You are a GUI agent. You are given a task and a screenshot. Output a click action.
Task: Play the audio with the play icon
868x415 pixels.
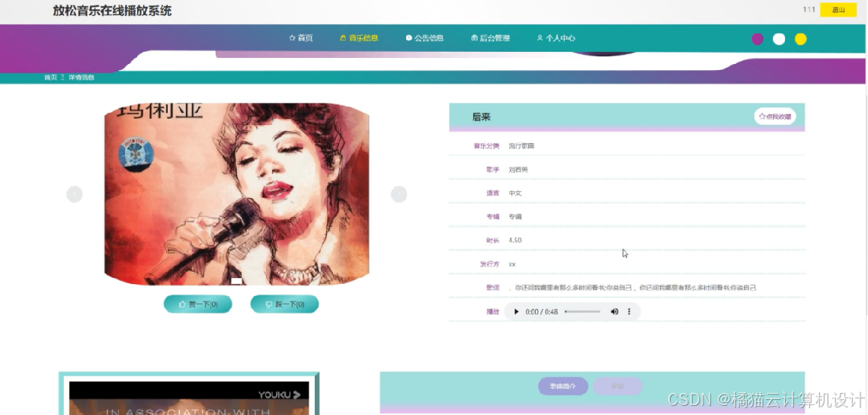(516, 311)
